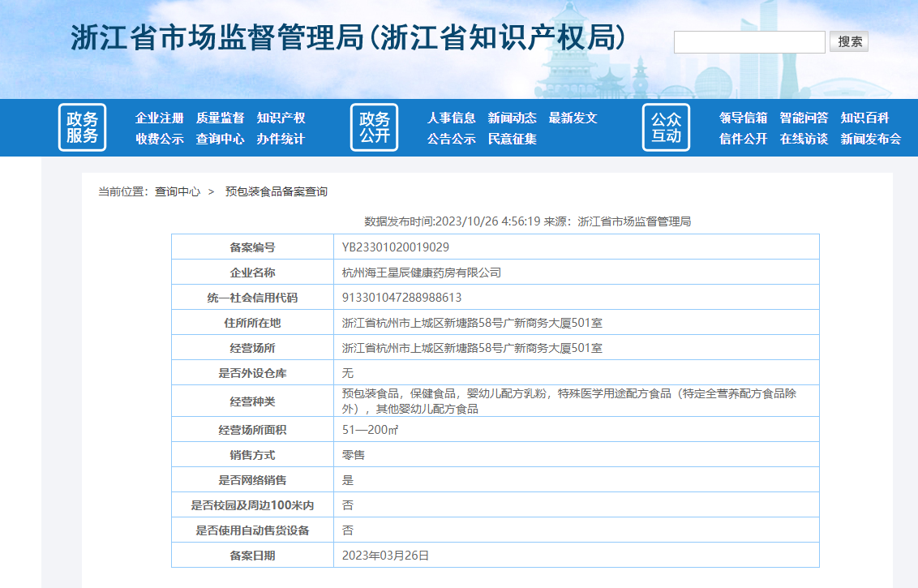Click the search input field
The image size is (918, 588).
pos(749,42)
